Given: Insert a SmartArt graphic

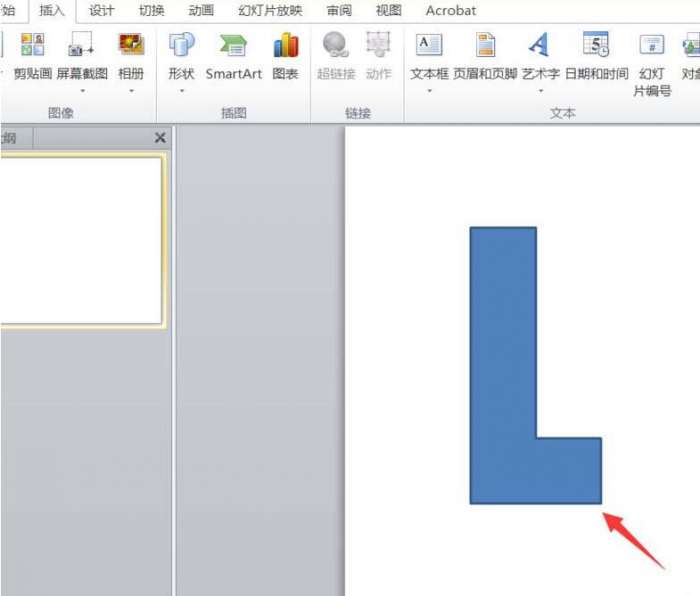Looking at the screenshot, I should tap(233, 56).
